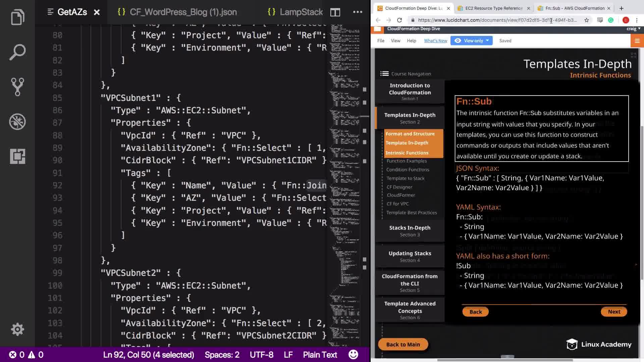Open the Source Control icon
This screenshot has height=362, width=644.
pos(17,87)
